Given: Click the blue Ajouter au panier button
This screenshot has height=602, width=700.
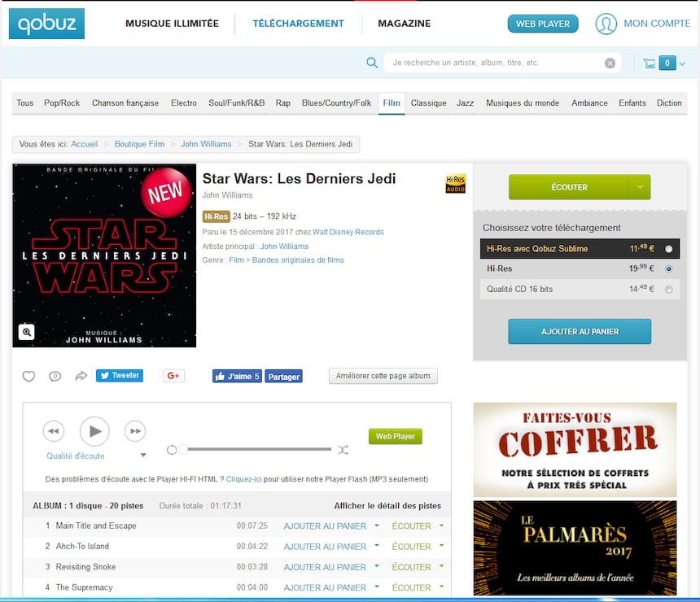Looking at the screenshot, I should (x=580, y=332).
